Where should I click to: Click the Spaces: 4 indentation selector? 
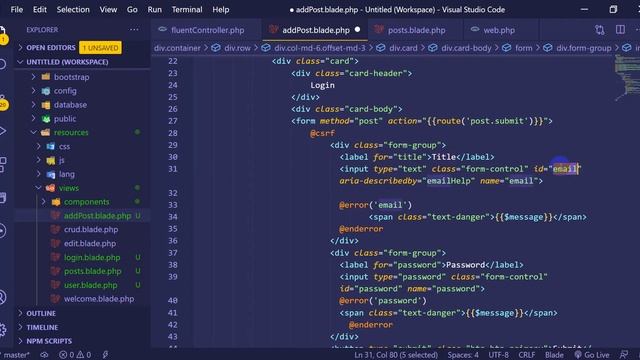(x=463, y=355)
